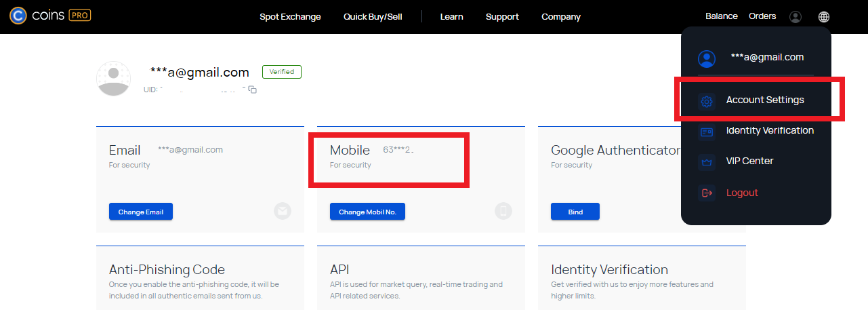This screenshot has width=868, height=310.
Task: Click the phone icon in Mobile card
Action: click(503, 211)
